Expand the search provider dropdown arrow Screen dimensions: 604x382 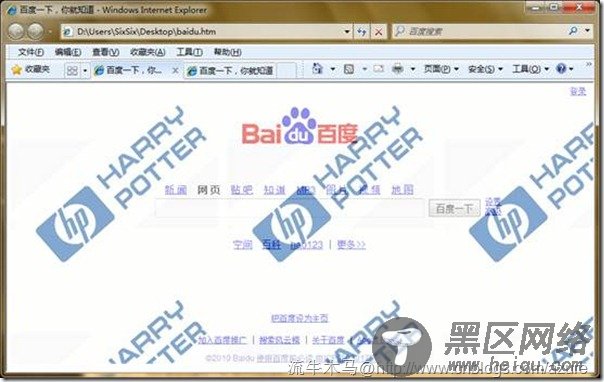[587, 30]
